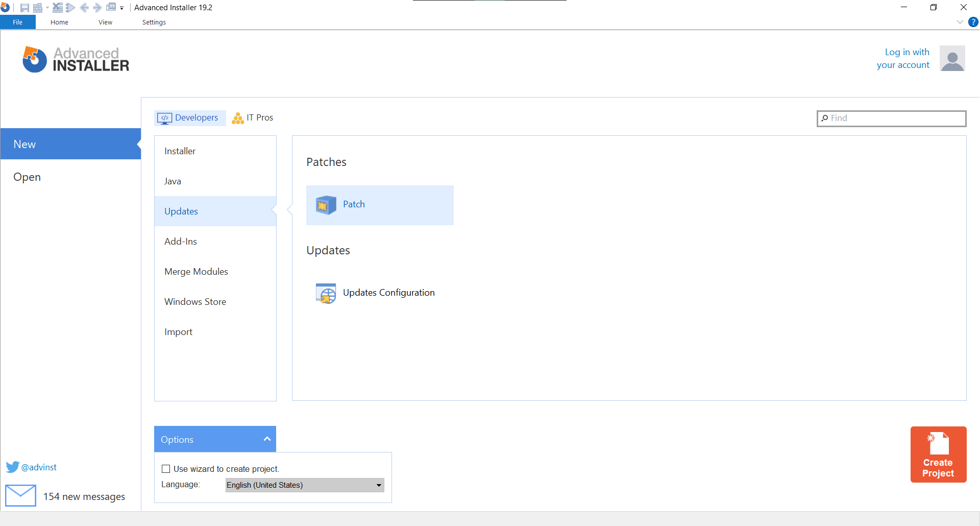This screenshot has width=980, height=526.
Task: Select New in the left sidebar
Action: [x=70, y=144]
